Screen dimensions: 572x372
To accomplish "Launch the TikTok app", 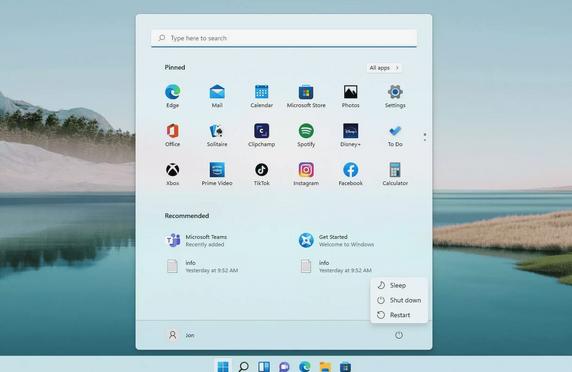I will tap(262, 174).
